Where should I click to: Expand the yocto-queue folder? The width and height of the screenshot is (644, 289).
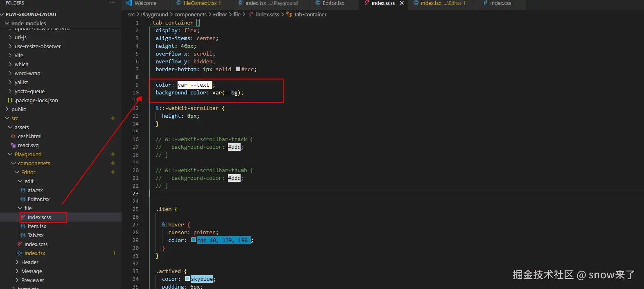pos(29,91)
